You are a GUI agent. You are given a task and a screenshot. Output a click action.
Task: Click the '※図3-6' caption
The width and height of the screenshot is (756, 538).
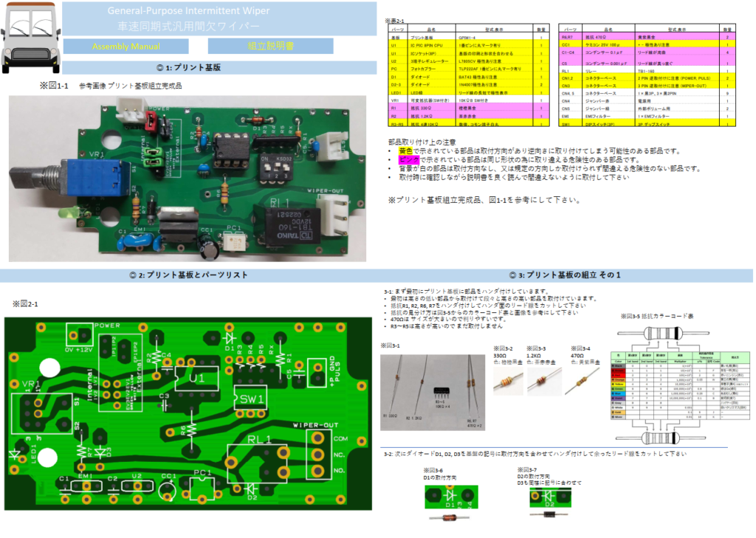[433, 470]
